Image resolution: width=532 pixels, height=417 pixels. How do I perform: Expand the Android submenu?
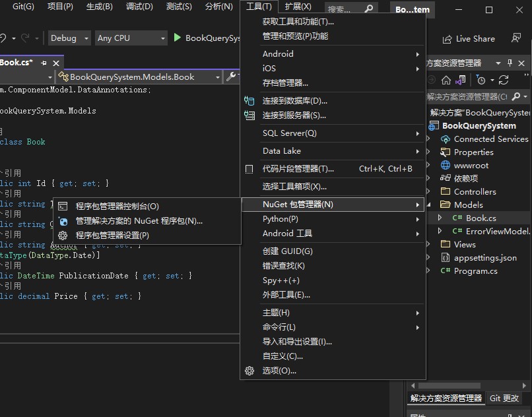pyautogui.click(x=333, y=54)
